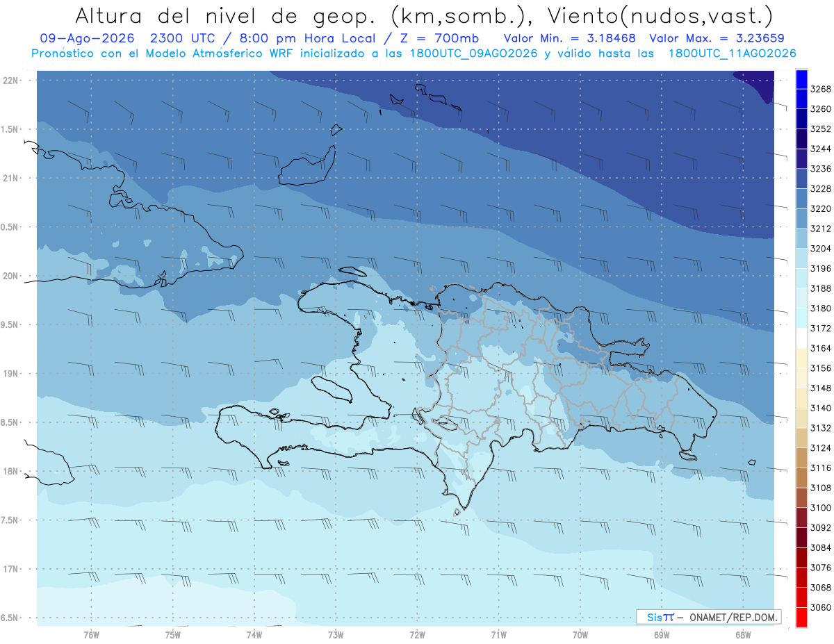Choose the pale yellow swatch between 3156 and 3164
The width and height of the screenshot is (834, 644).
(801, 358)
